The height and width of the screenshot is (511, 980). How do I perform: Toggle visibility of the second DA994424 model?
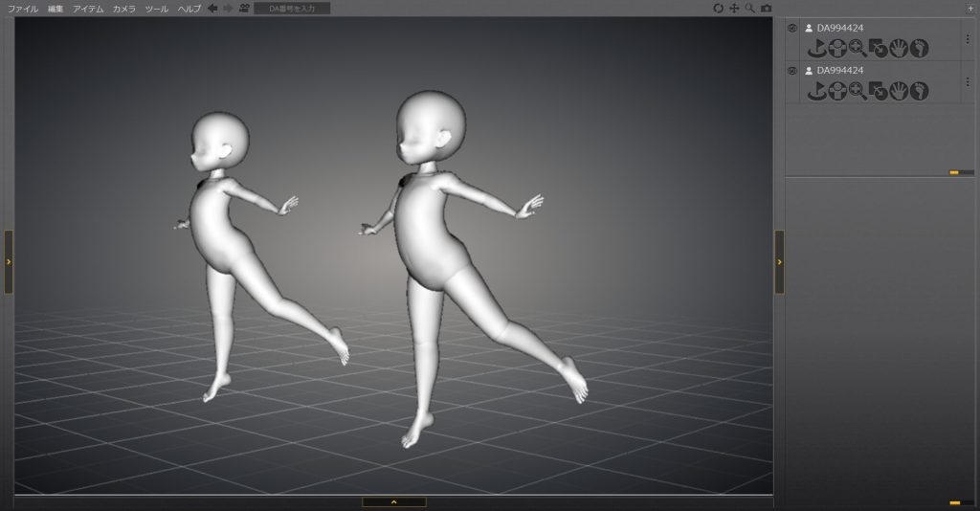(792, 71)
